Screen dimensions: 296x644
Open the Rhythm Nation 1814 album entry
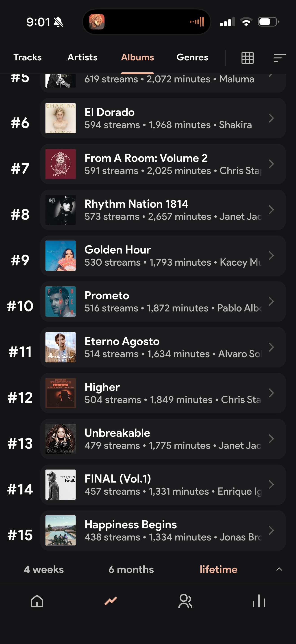(163, 210)
